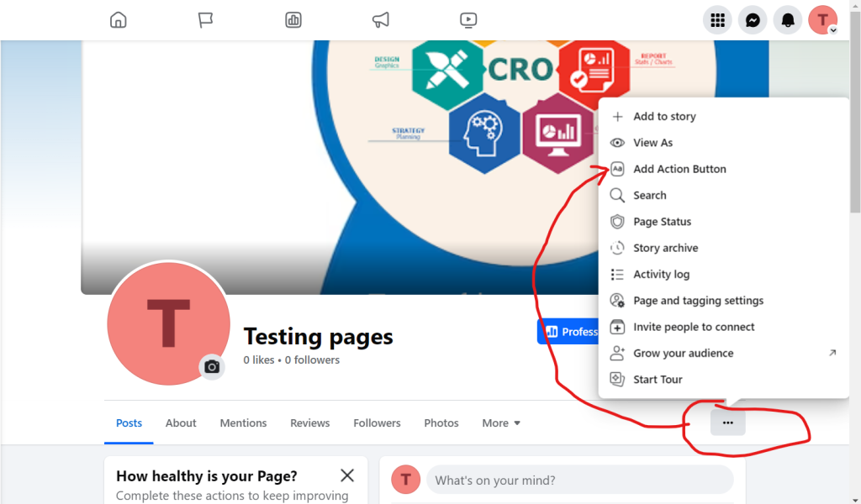Click the 0 likes text
The width and height of the screenshot is (861, 504).
259,360
